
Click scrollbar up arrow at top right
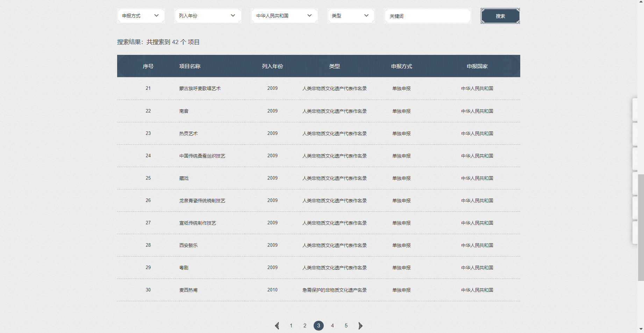[x=641, y=2]
